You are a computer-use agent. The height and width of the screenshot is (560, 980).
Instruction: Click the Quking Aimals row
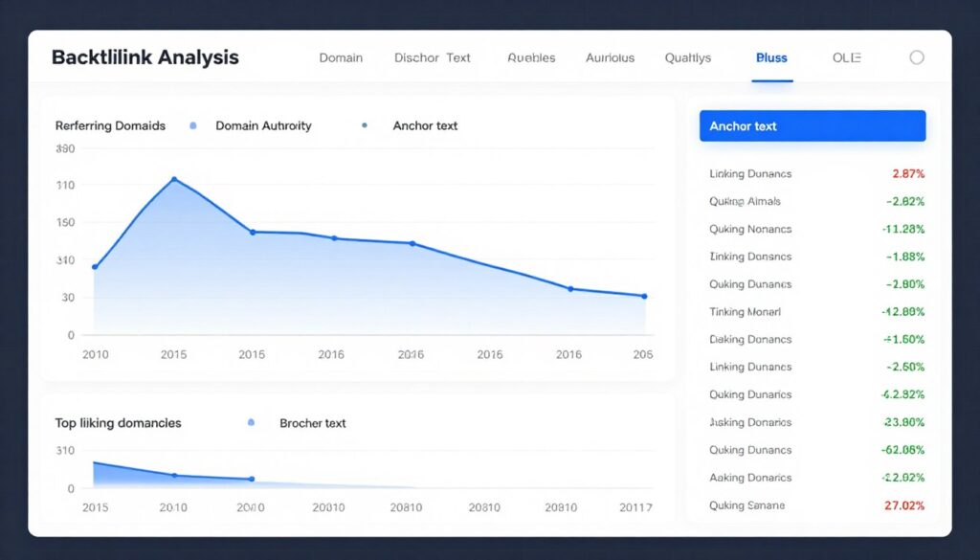pos(816,201)
